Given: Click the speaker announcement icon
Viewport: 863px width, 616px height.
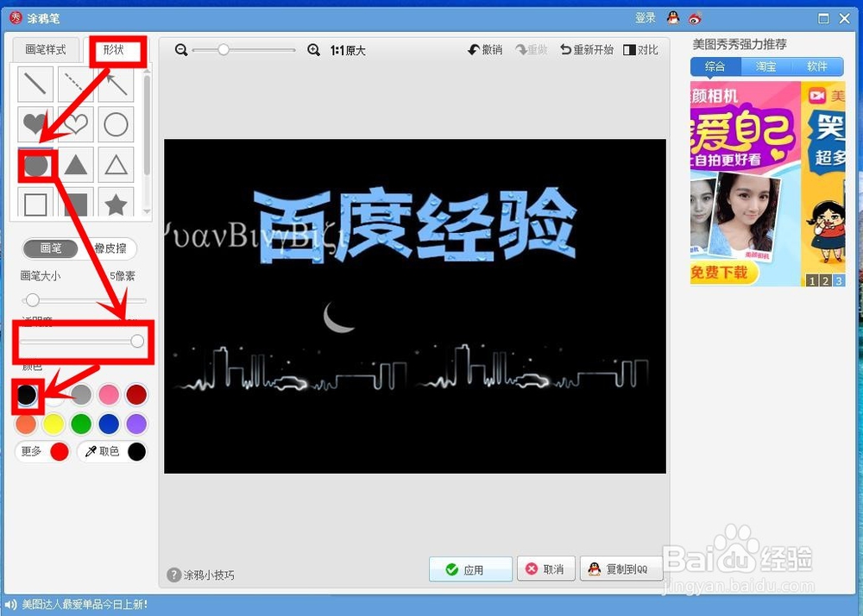Looking at the screenshot, I should click(11, 605).
